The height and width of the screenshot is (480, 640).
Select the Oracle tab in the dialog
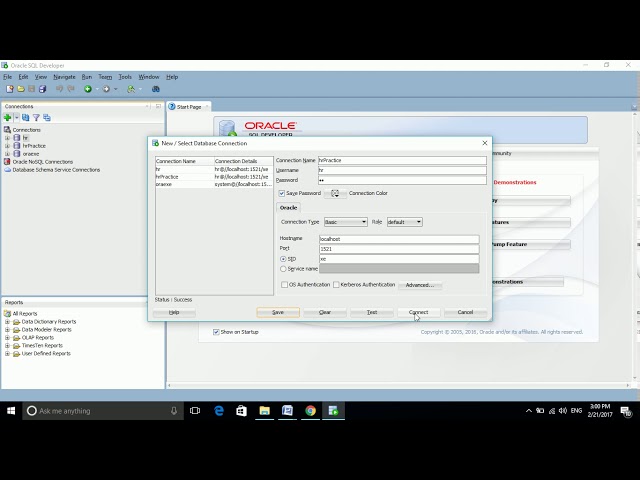pos(288,208)
